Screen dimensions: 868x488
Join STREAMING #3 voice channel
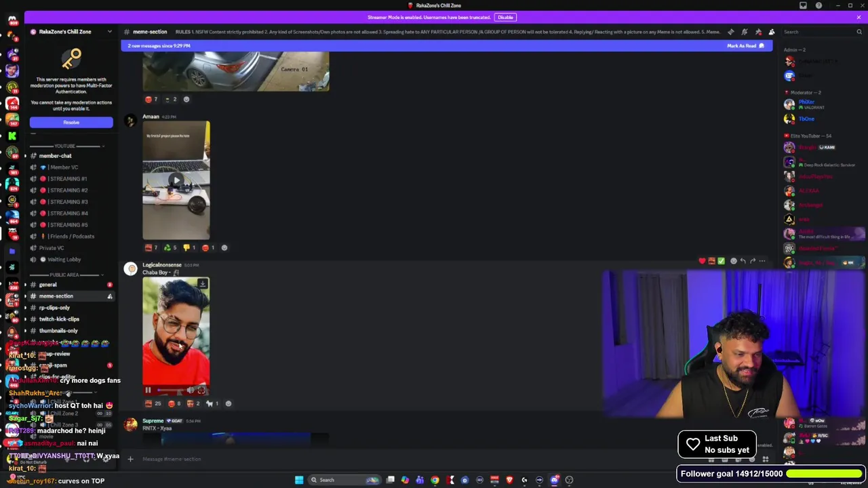pyautogui.click(x=70, y=202)
